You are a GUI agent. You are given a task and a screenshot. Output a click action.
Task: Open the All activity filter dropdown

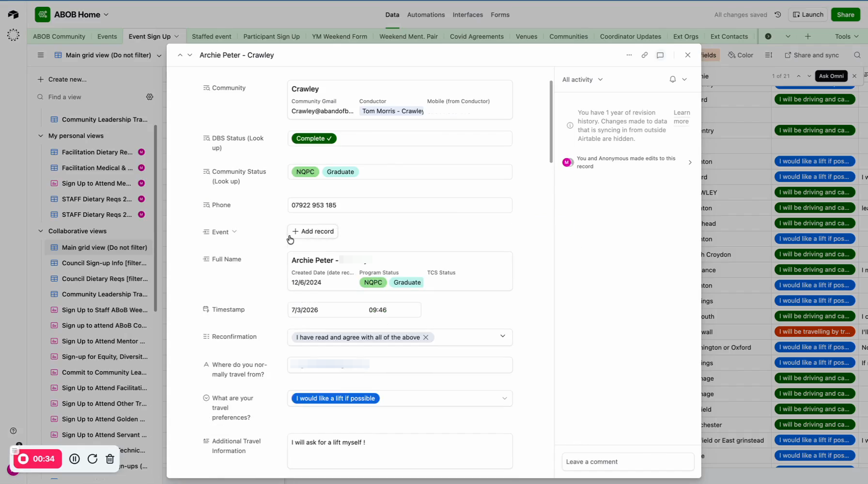582,79
